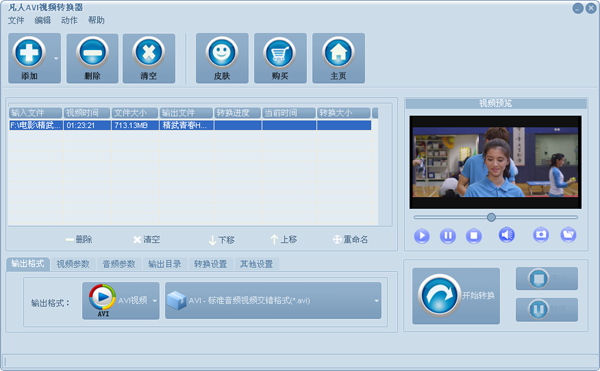This screenshot has width=600, height=371.
Task: Click the 文件大小 column header
Action: (135, 113)
